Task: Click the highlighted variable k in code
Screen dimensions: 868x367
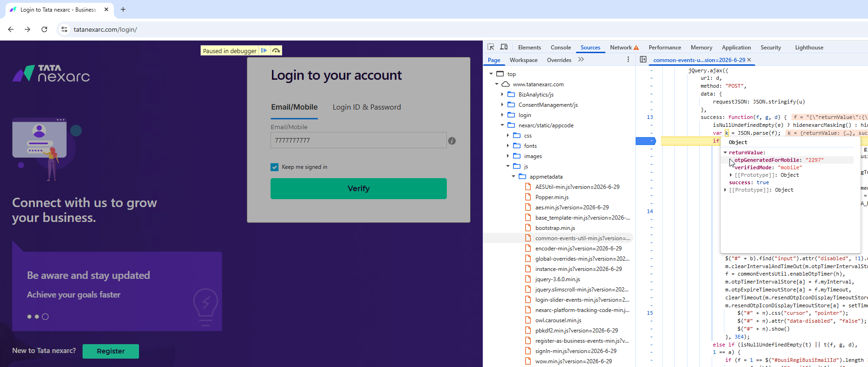Action: (x=727, y=133)
